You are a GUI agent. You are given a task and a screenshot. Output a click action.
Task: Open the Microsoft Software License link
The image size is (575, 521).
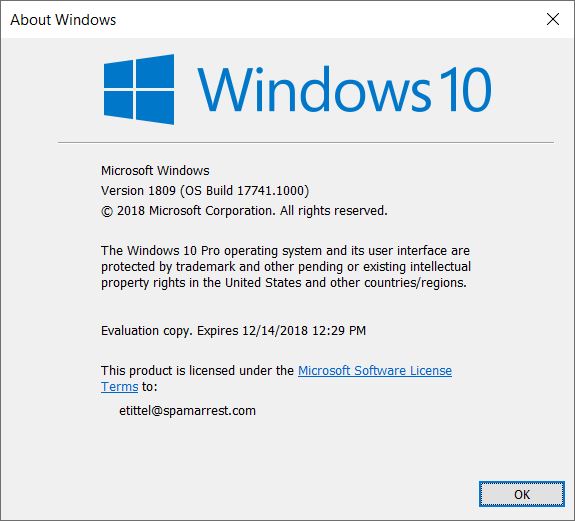(375, 370)
